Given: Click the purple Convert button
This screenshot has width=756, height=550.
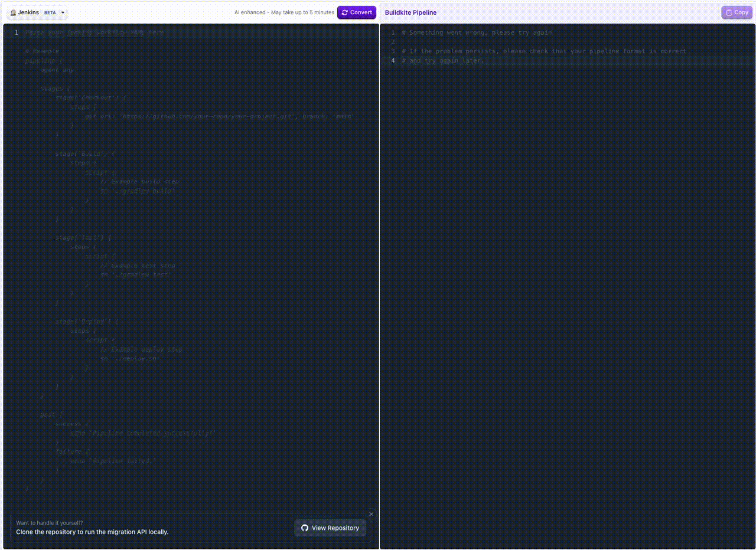Looking at the screenshot, I should click(357, 12).
